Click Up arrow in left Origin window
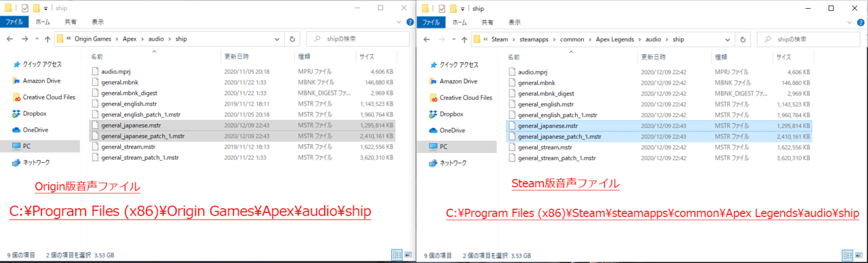 [47, 39]
